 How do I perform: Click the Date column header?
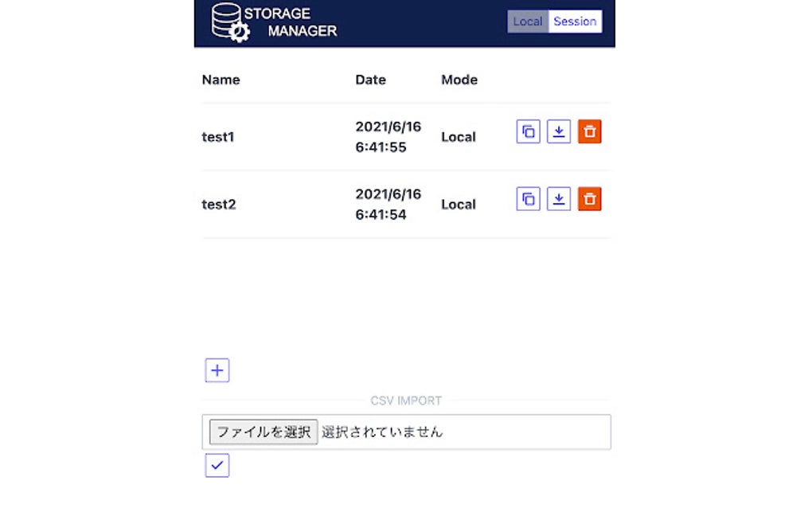coord(370,80)
